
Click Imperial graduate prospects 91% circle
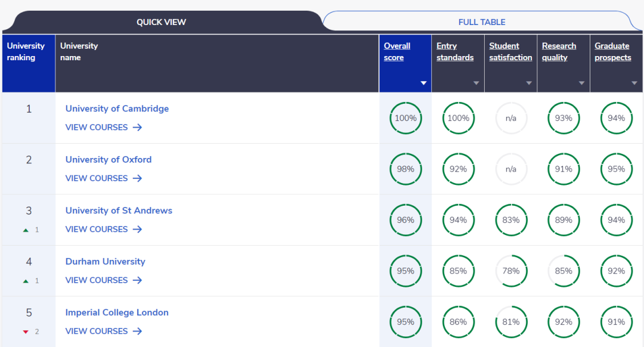pyautogui.click(x=617, y=321)
